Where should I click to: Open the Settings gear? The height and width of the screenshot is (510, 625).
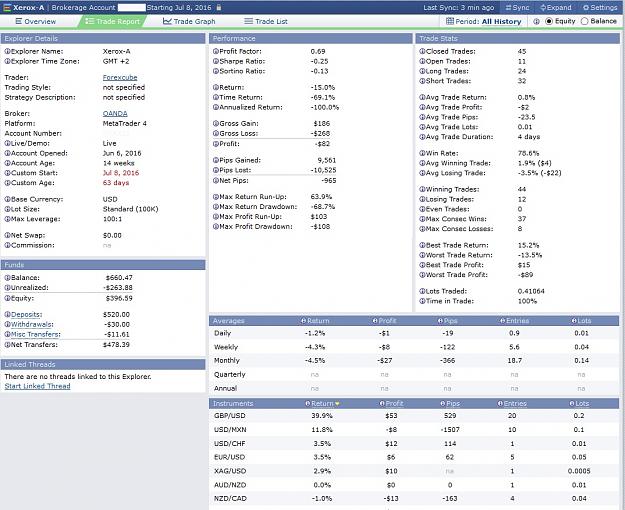point(600,8)
